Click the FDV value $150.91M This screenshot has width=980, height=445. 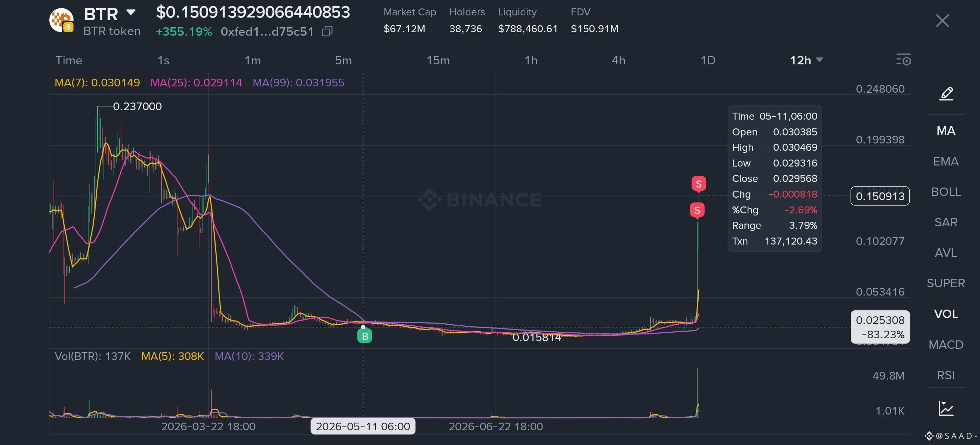(594, 29)
